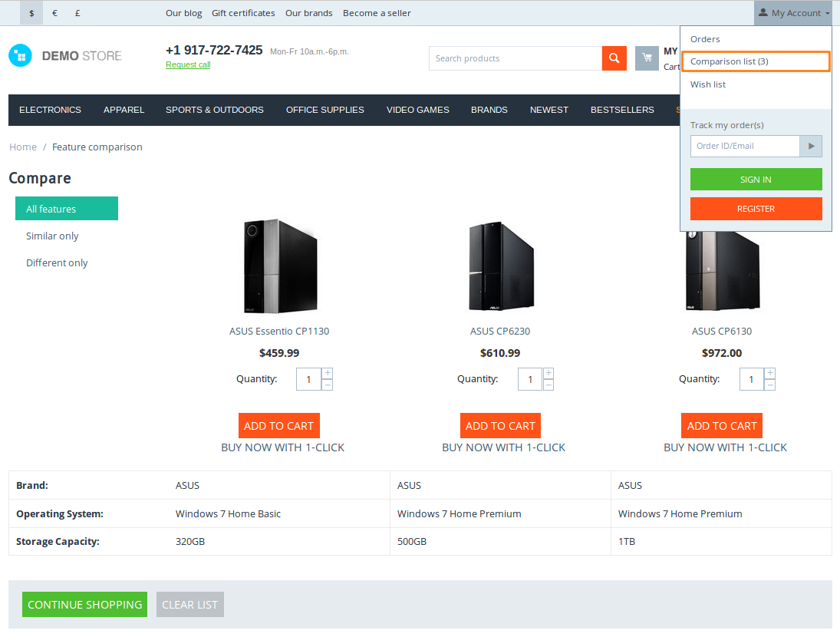View Newest products
The image size is (840, 637).
[549, 110]
